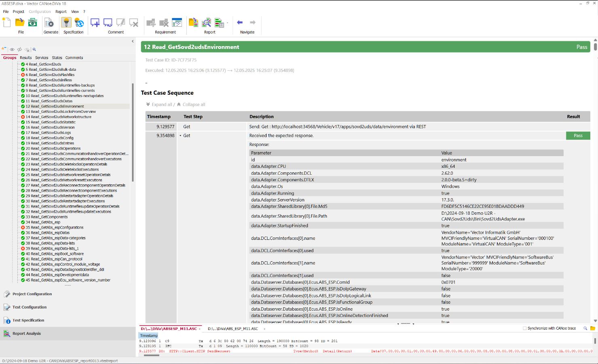
Task: Click the delete comment icon
Action: click(x=134, y=23)
